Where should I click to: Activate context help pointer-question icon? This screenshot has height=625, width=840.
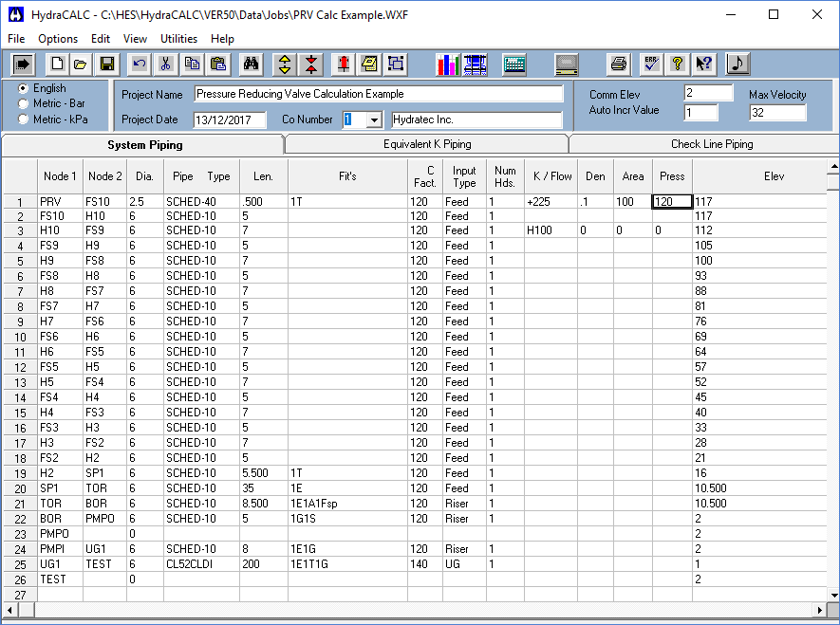[704, 64]
